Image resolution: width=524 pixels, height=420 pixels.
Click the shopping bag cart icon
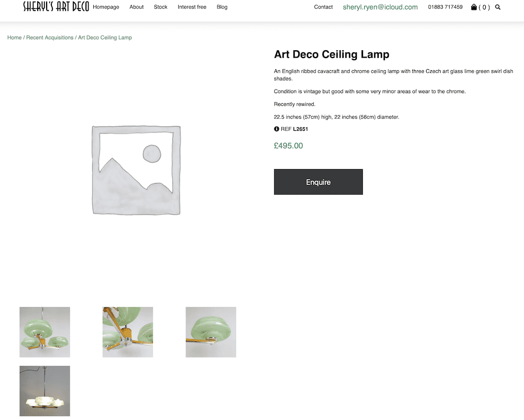point(474,7)
